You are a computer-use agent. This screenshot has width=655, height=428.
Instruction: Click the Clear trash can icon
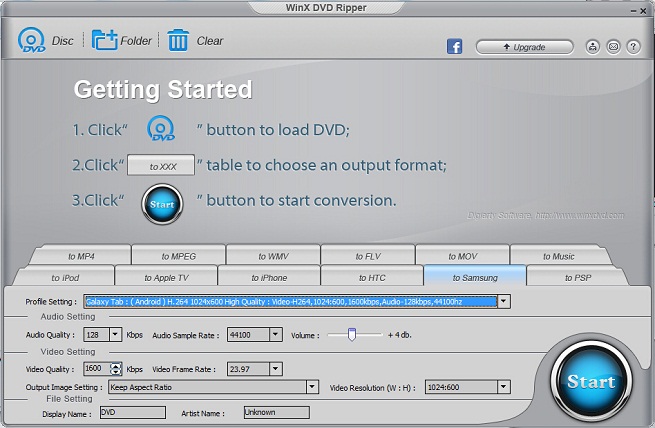[178, 40]
